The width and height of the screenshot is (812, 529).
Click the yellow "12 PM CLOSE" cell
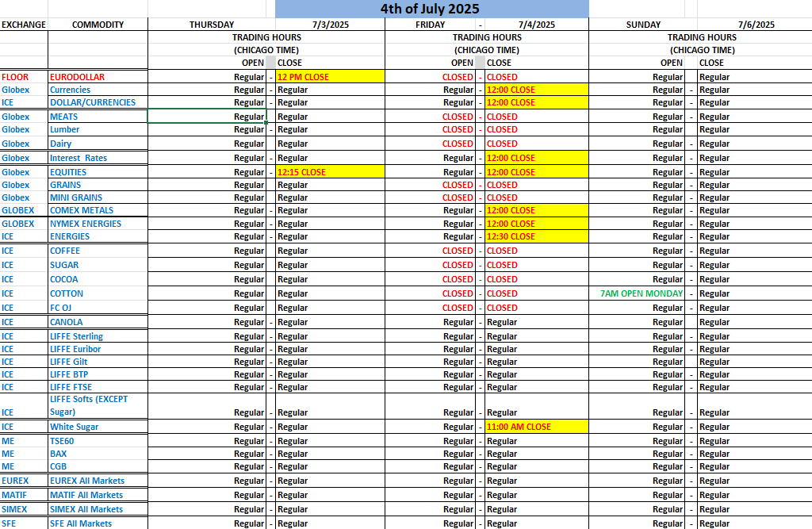(x=331, y=77)
